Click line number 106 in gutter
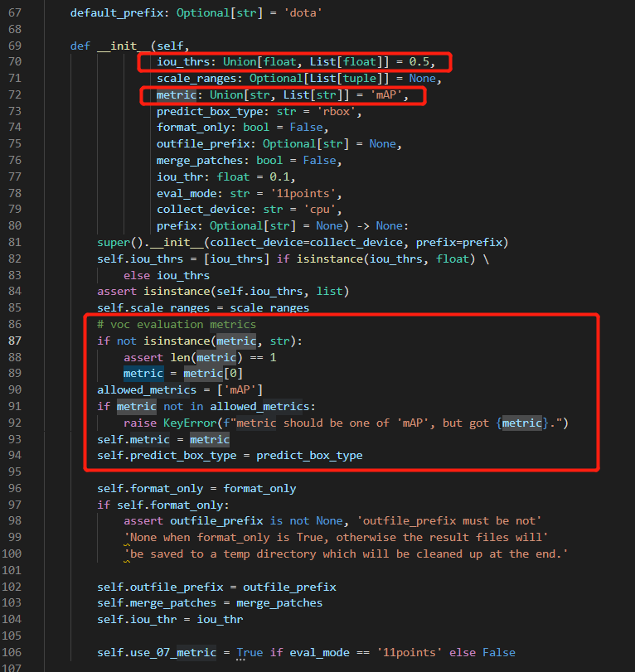 click(x=12, y=652)
